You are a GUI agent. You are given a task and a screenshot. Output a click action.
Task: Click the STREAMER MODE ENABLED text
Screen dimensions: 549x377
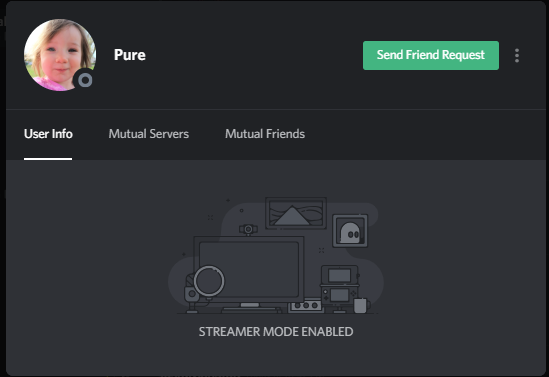pyautogui.click(x=276, y=331)
